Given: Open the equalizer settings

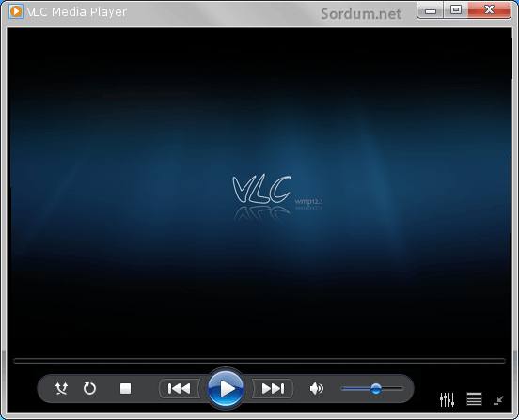Looking at the screenshot, I should pos(447,399).
